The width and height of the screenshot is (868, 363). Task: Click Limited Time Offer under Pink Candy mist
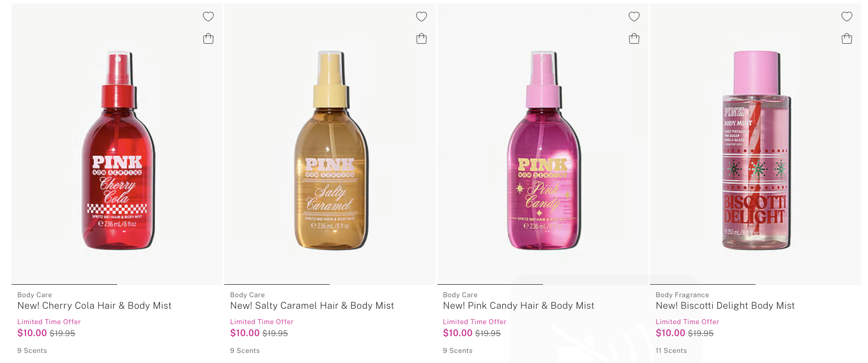(474, 322)
